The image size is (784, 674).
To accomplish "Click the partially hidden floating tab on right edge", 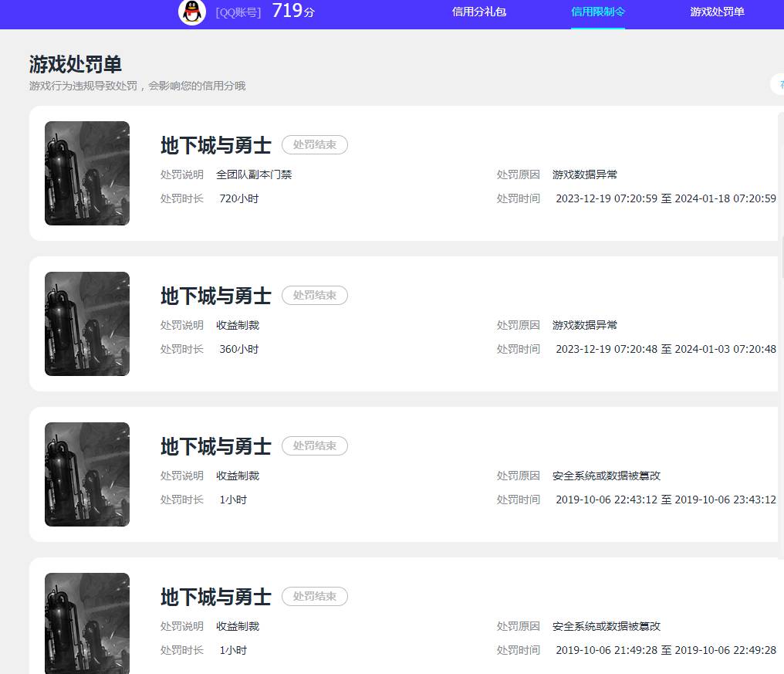I will [778, 83].
